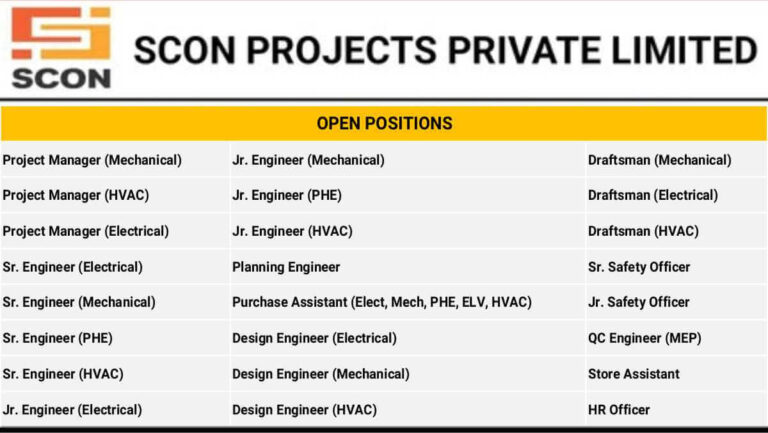Select Project Manager (Mechanical) position

click(92, 160)
